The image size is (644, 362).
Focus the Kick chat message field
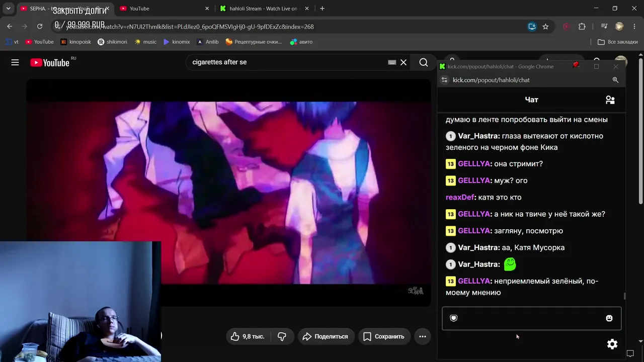click(531, 318)
